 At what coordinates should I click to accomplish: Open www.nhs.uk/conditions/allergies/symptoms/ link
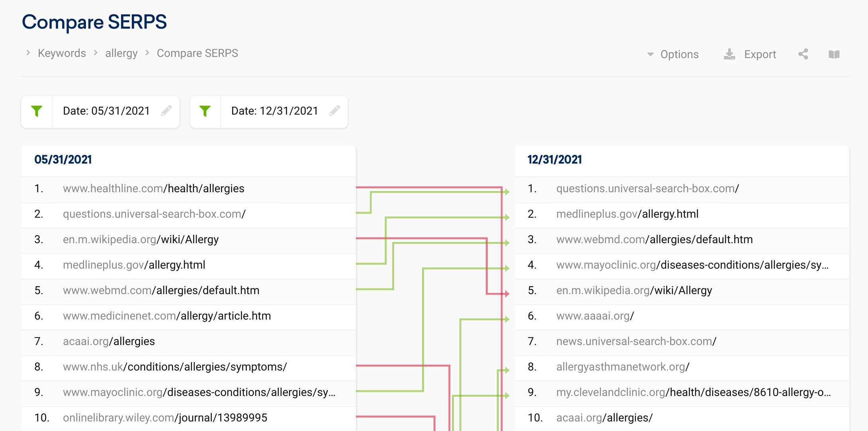175,367
